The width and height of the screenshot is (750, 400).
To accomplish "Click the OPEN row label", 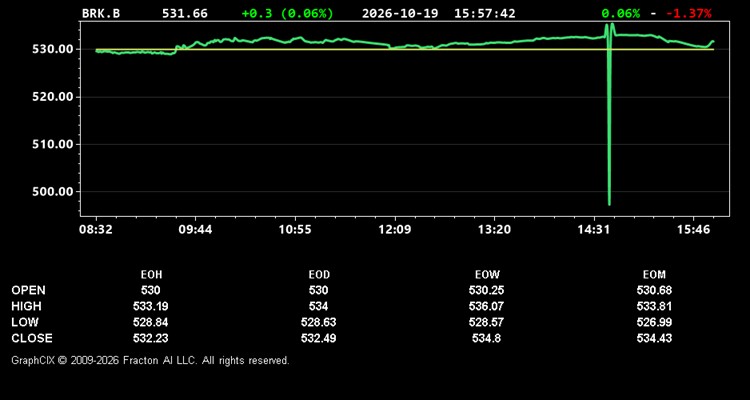I will point(28,290).
